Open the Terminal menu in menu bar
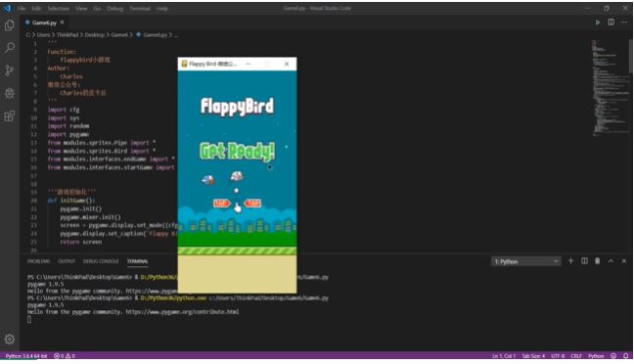The image size is (634, 364). (x=140, y=9)
